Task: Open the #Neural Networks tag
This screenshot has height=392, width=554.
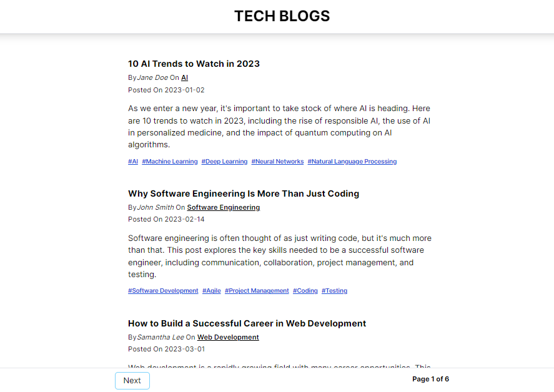Action: tap(277, 161)
